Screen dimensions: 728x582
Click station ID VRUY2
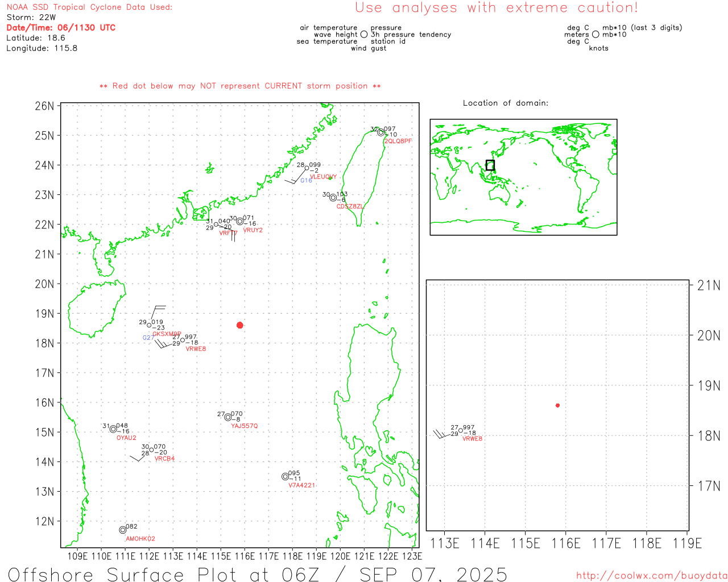pyautogui.click(x=253, y=230)
